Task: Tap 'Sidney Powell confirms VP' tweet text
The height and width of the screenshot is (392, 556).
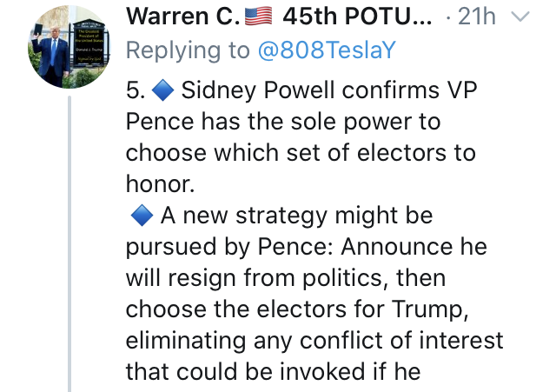Action: [329, 90]
